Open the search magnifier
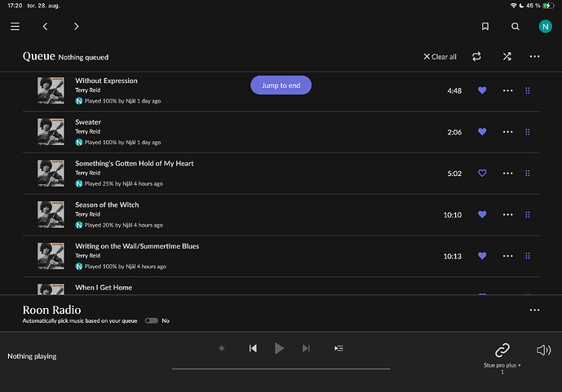This screenshot has width=562, height=392. tap(515, 26)
